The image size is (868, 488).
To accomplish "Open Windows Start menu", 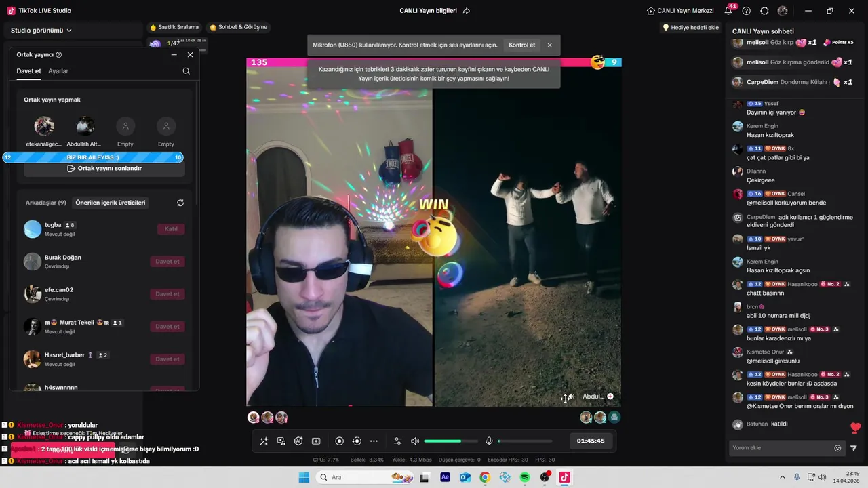I will (x=304, y=477).
